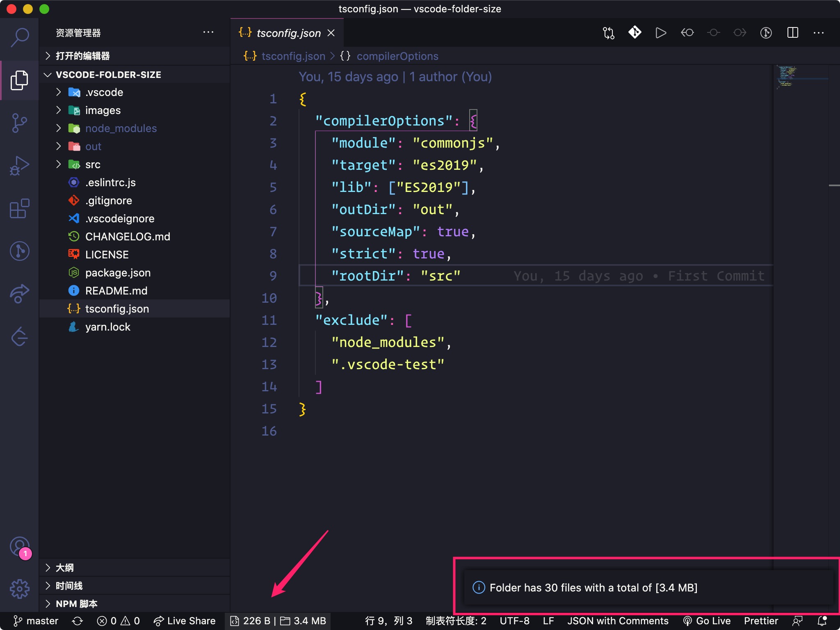This screenshot has height=630, width=840.
Task: Open the notifications bell in status bar
Action: 822,621
